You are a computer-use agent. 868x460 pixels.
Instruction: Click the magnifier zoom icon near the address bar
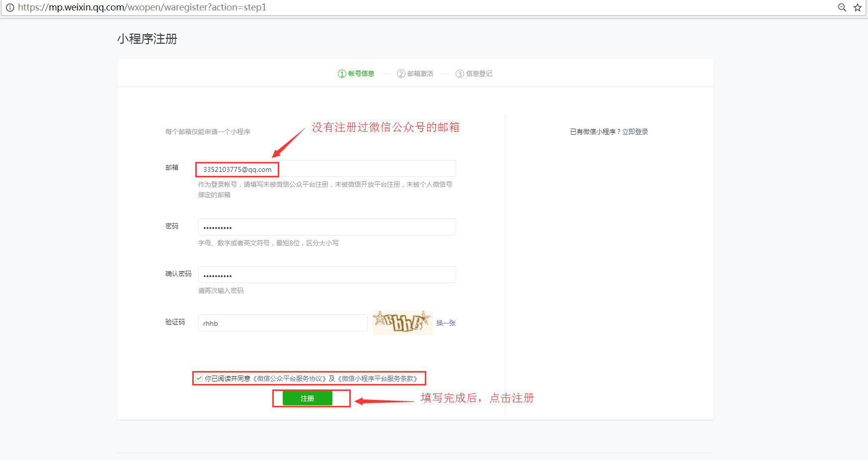(x=842, y=7)
